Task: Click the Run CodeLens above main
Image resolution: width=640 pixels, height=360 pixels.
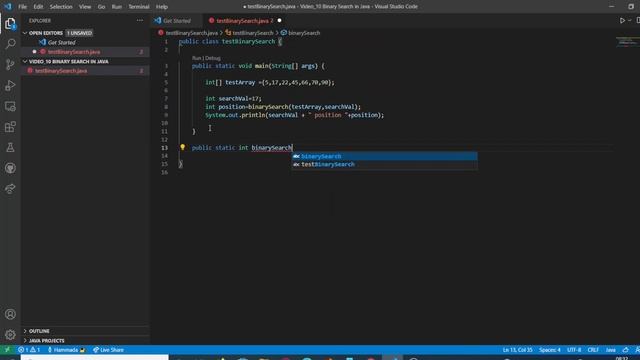Action: (x=196, y=58)
